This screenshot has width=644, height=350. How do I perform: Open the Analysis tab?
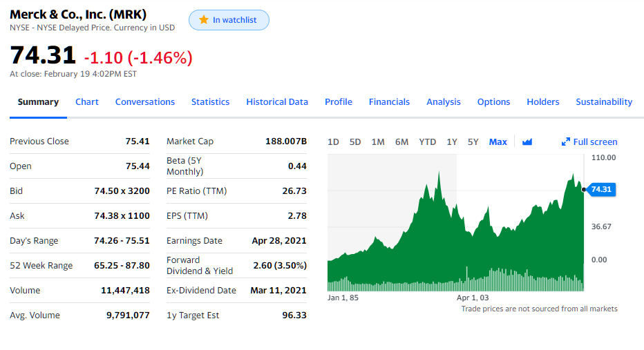[444, 101]
